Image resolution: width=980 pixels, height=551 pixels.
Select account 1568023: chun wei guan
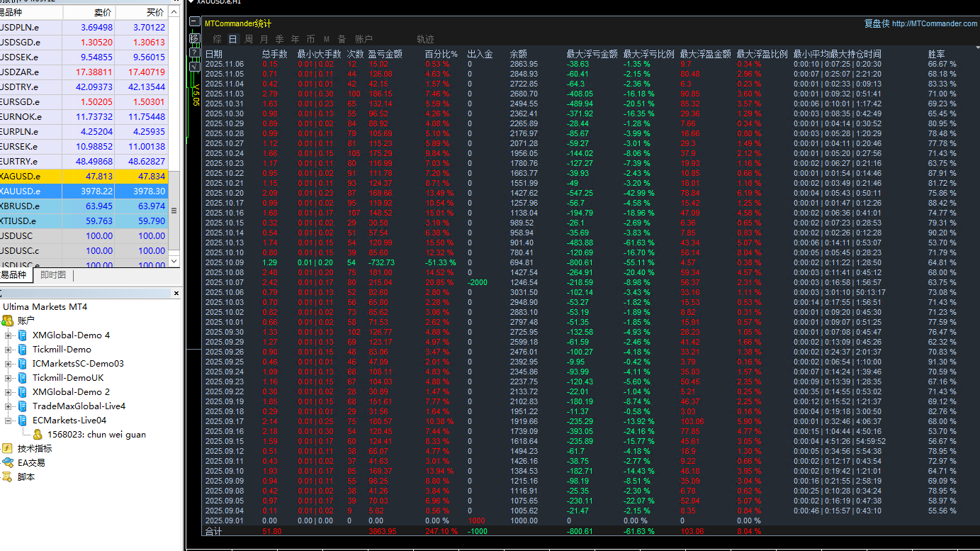coord(96,434)
